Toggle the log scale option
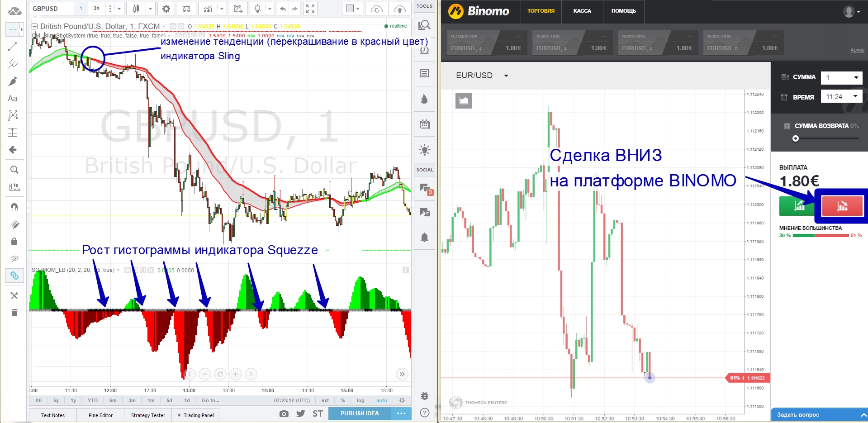This screenshot has height=423, width=868. point(360,400)
